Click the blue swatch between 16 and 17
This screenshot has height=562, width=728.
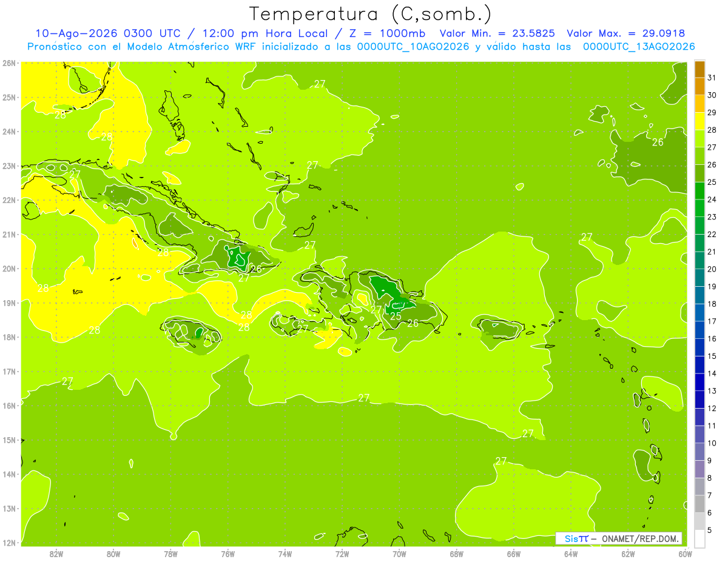point(699,329)
